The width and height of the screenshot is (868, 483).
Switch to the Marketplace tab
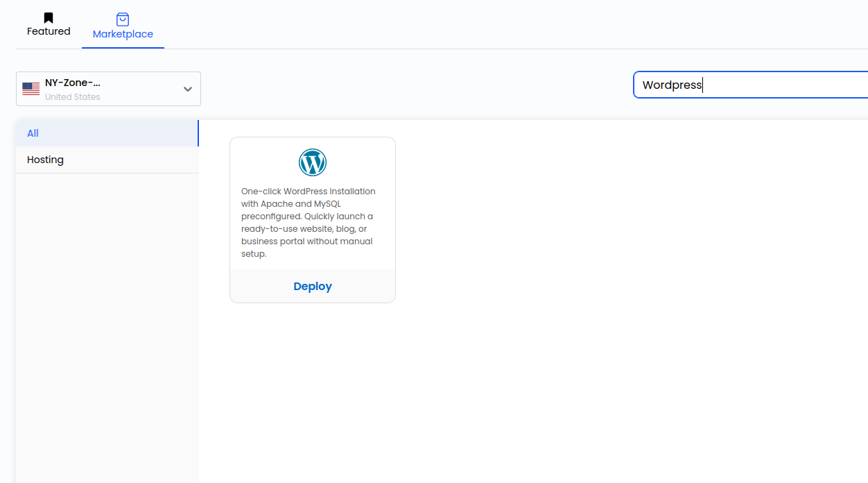[x=123, y=26]
